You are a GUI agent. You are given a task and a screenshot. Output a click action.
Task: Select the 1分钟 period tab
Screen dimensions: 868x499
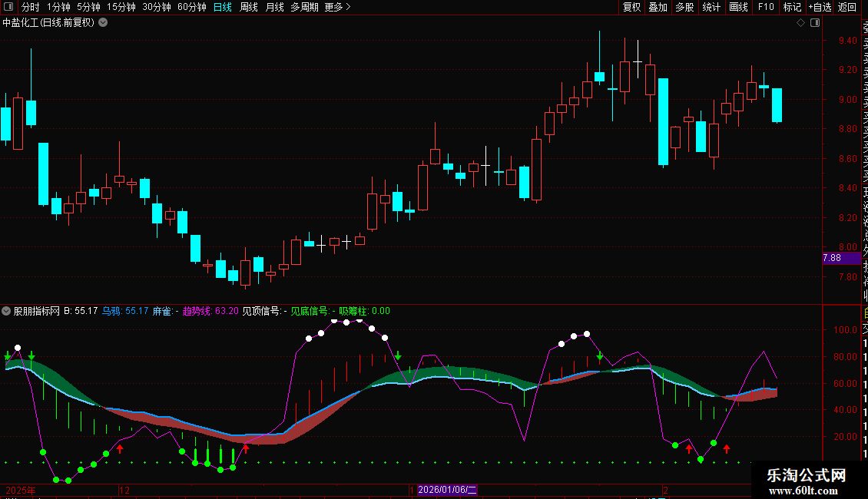tap(58, 7)
